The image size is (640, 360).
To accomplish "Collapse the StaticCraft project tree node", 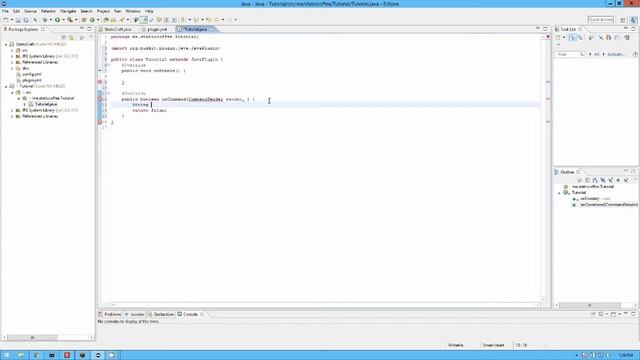I will pos(6,44).
